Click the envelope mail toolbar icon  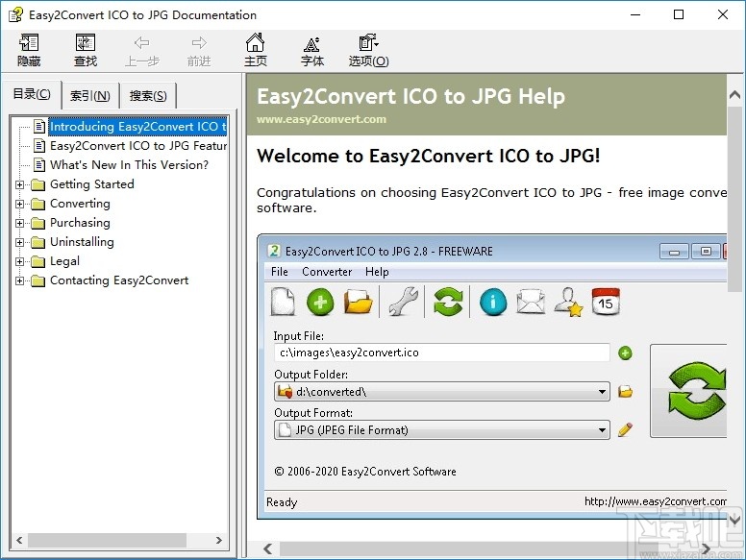531,302
